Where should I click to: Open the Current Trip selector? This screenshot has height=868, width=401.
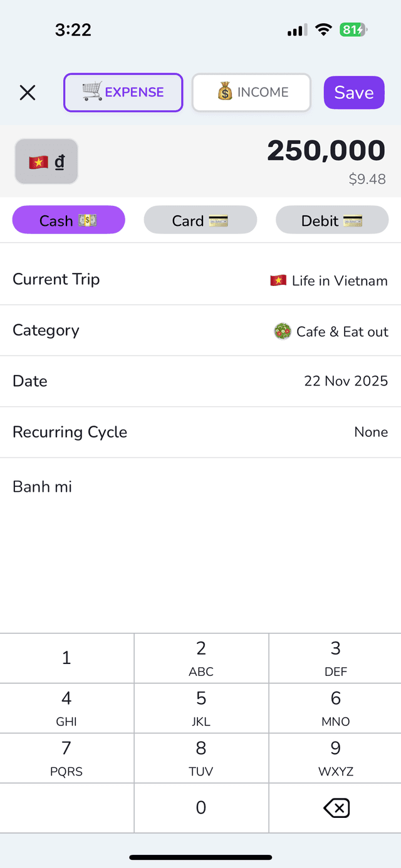200,280
